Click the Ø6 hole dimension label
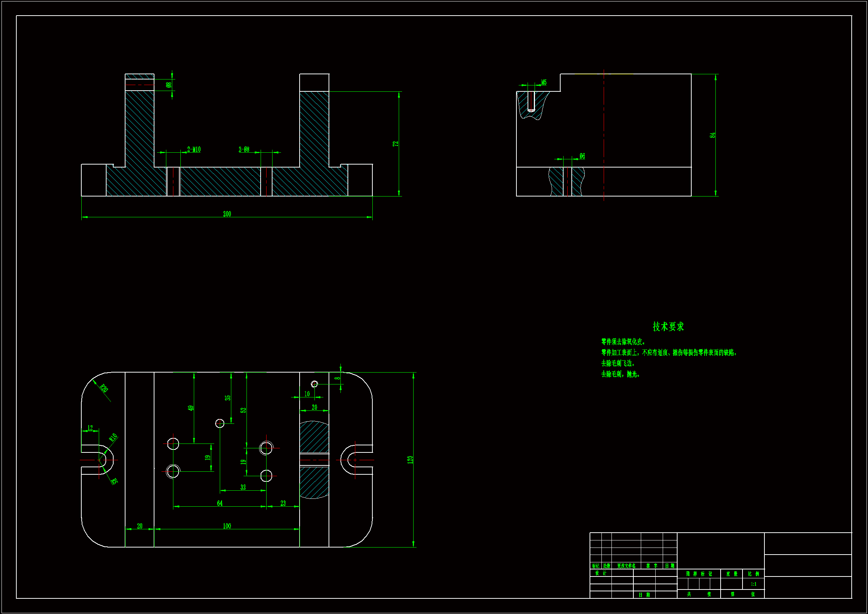 pyautogui.click(x=582, y=156)
